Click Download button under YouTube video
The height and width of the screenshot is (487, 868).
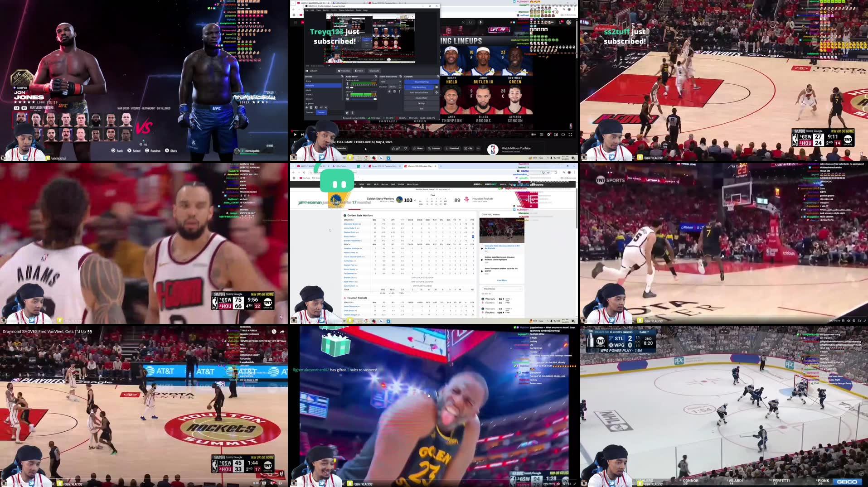[452, 149]
